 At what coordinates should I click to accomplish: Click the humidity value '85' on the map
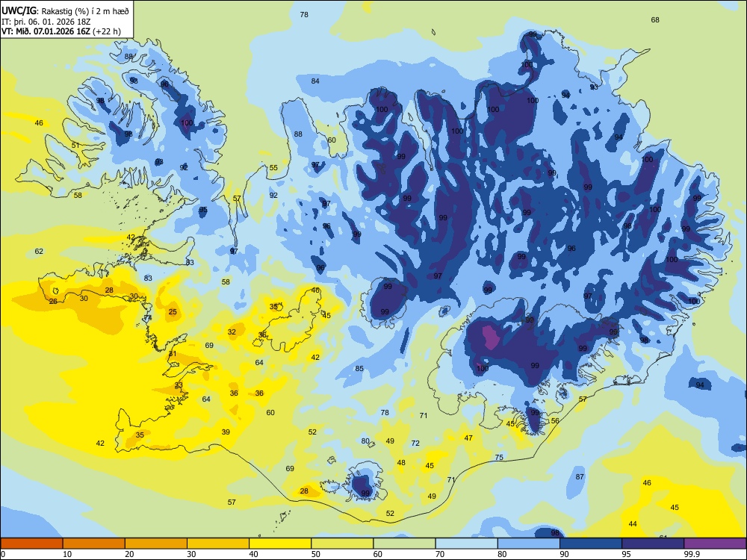click(x=359, y=369)
